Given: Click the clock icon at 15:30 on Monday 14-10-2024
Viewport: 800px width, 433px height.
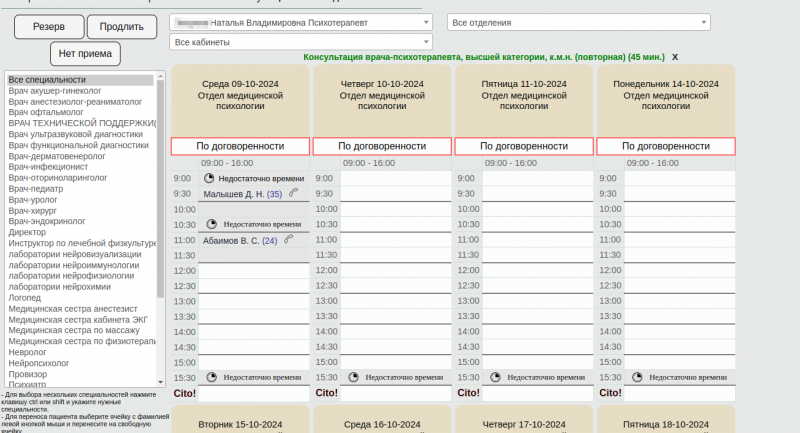Looking at the screenshot, I should coord(638,378).
